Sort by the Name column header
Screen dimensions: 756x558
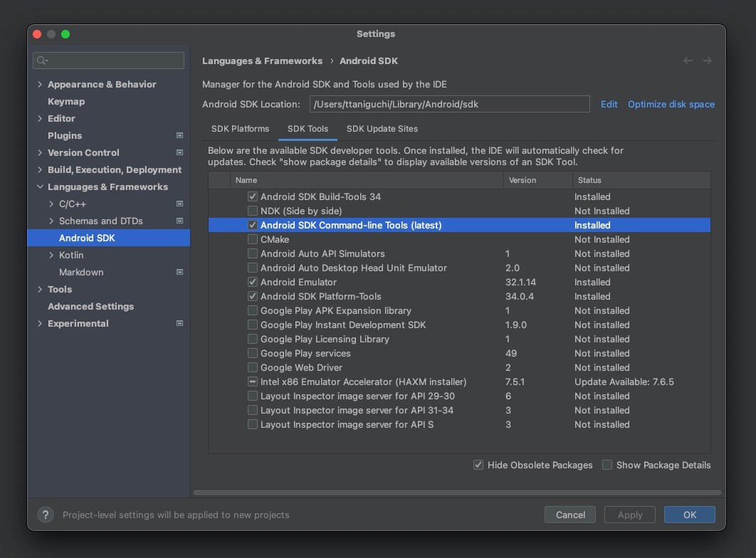point(367,180)
